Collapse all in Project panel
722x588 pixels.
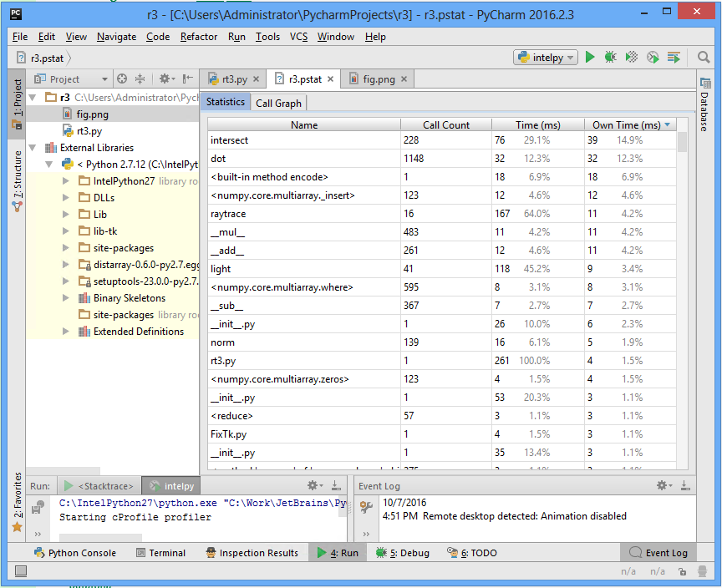pos(140,79)
